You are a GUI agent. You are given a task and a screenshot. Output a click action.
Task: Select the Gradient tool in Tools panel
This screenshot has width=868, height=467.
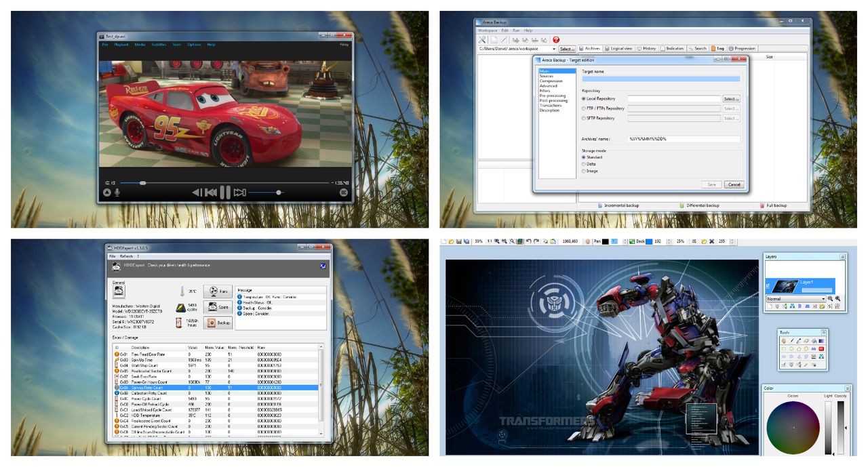click(x=821, y=341)
